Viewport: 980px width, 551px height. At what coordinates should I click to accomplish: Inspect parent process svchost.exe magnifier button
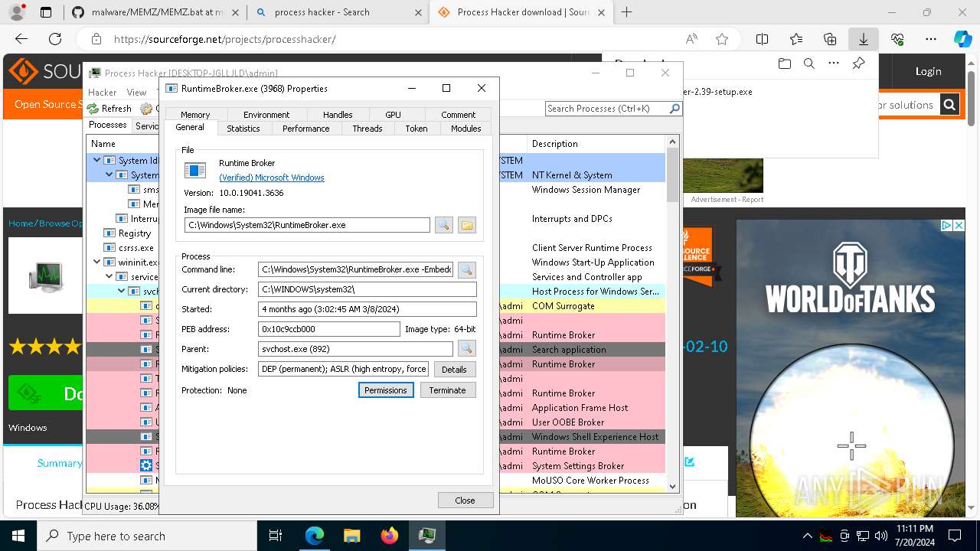click(x=466, y=349)
